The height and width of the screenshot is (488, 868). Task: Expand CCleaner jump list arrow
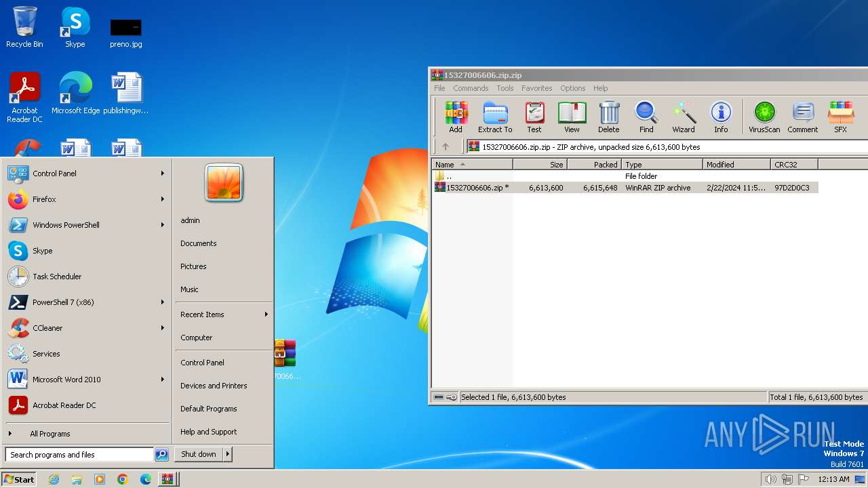[x=163, y=328]
